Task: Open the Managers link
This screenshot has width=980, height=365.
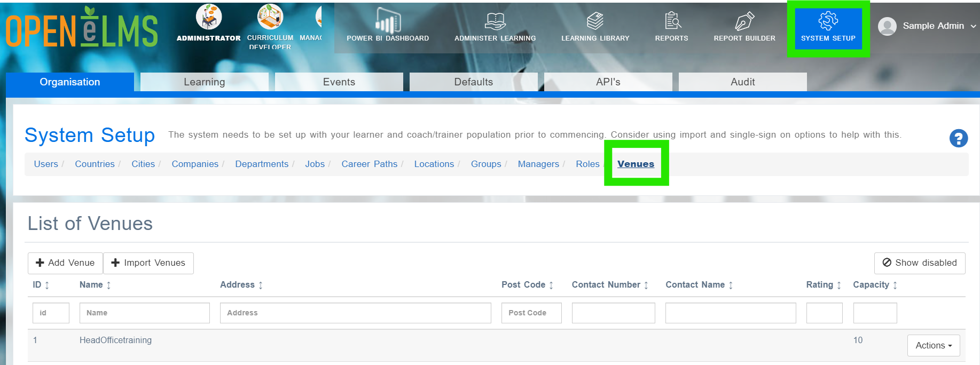Action: pos(538,164)
